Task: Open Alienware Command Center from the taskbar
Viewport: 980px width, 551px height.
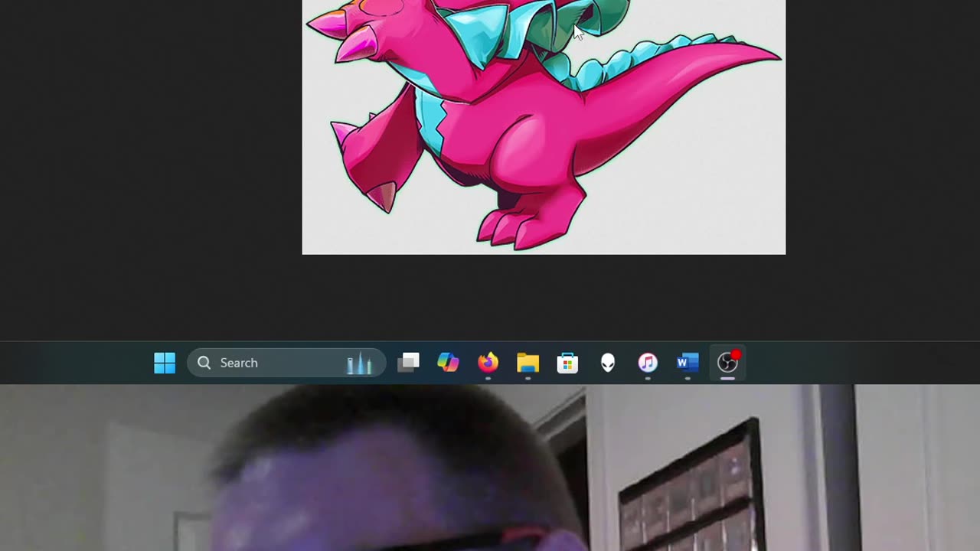Action: 608,363
